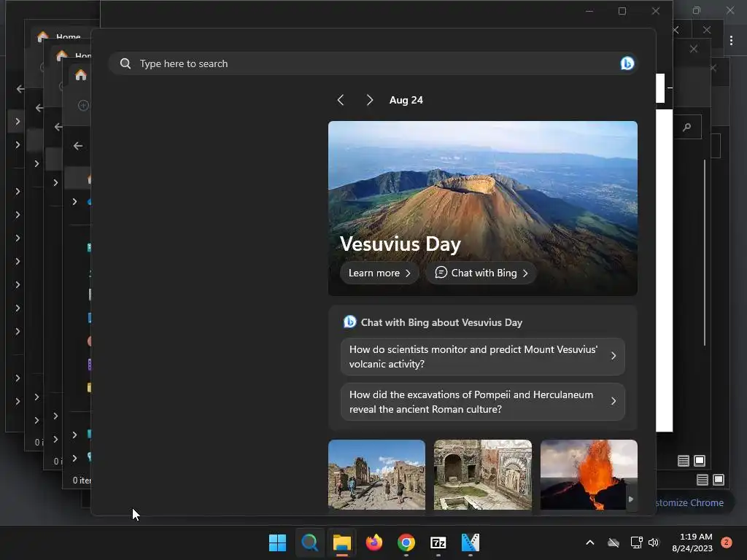Open Chat with Bing button on image
The width and height of the screenshot is (747, 560).
481,273
